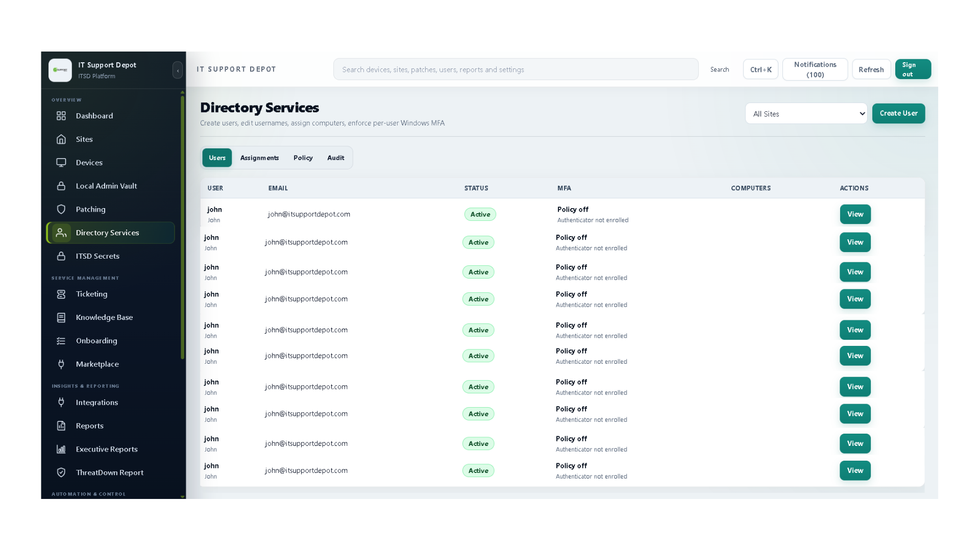Open the All Sites dropdown
980x551 pixels.
[806, 114]
